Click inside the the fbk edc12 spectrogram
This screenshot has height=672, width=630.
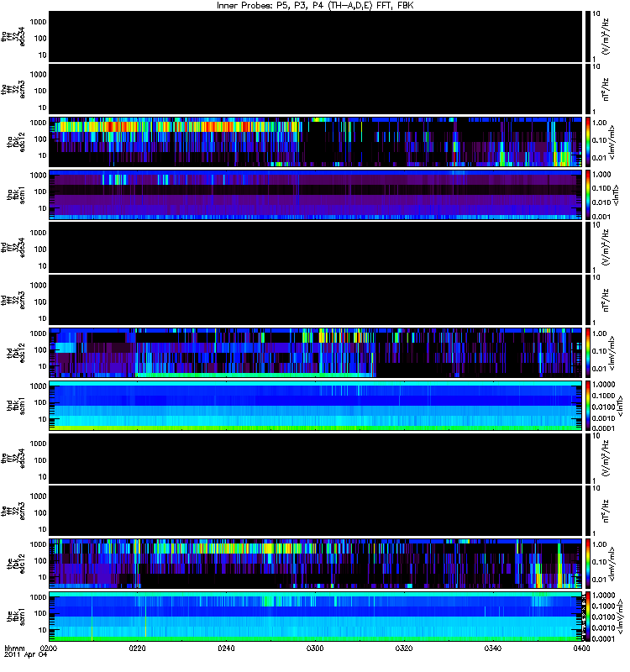pos(316,564)
